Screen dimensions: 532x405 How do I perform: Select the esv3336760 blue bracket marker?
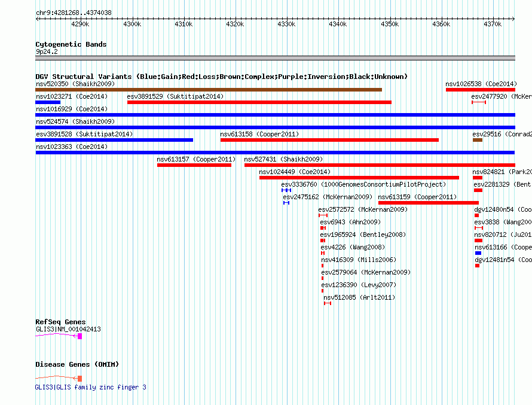(x=286, y=190)
